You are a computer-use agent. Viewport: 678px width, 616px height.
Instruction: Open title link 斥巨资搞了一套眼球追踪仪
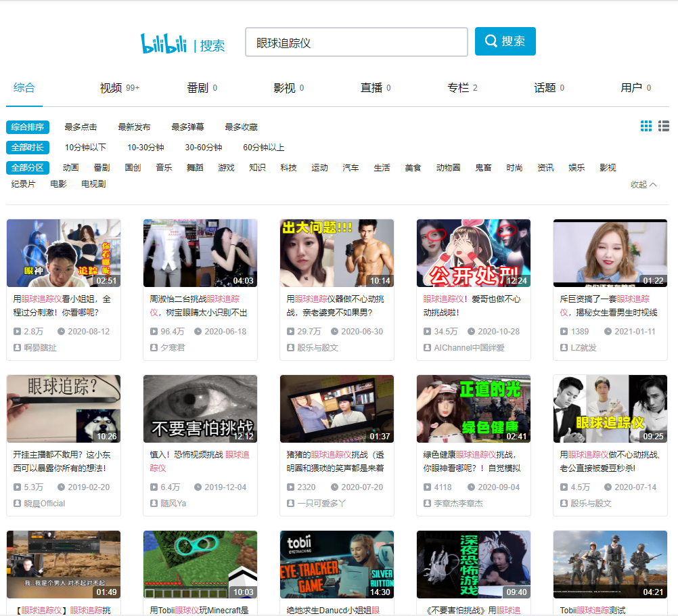coord(609,306)
